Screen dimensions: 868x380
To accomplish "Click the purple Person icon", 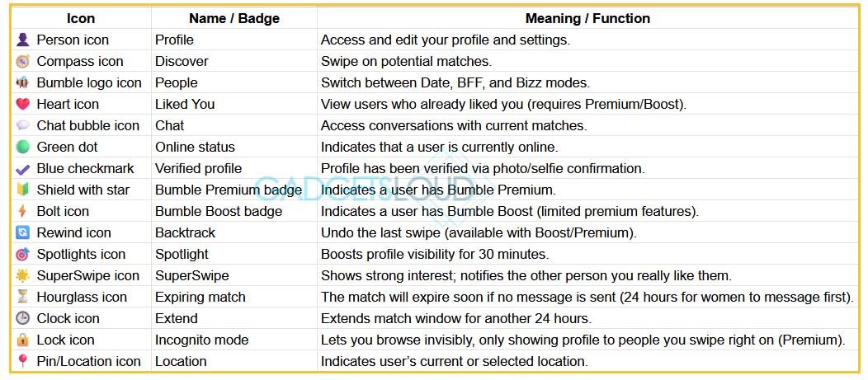I will (23, 40).
